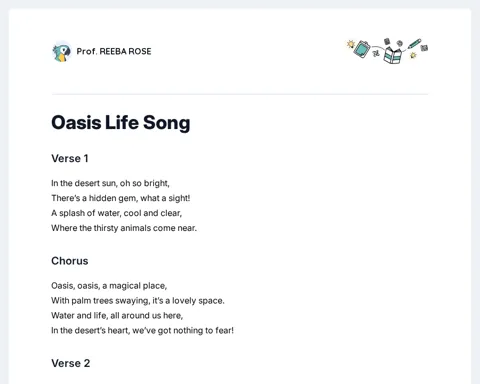
Task: Click the horizontal divider below the header
Action: click(240, 94)
